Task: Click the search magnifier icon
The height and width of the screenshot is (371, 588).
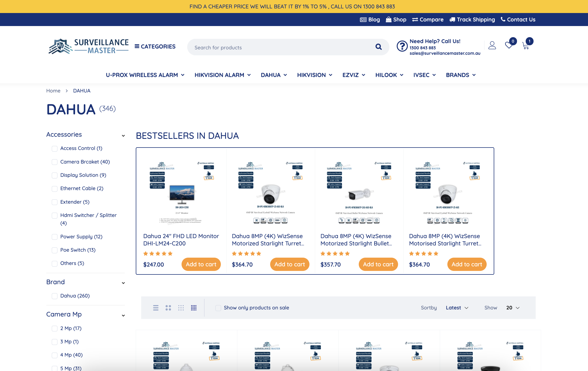Action: [379, 47]
